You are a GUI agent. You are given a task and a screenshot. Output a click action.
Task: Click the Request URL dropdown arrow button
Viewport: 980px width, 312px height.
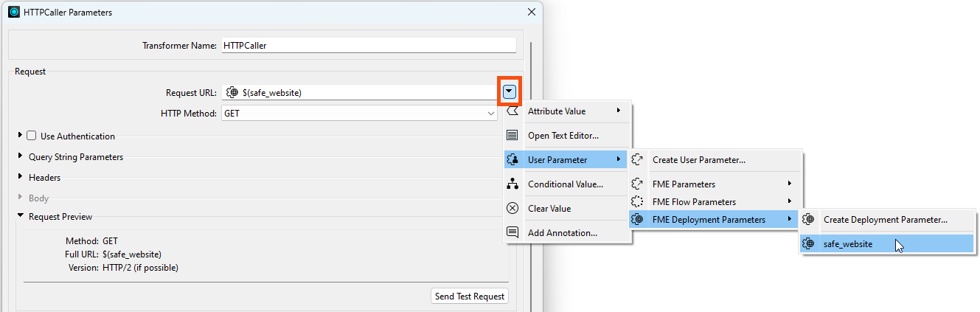(509, 92)
